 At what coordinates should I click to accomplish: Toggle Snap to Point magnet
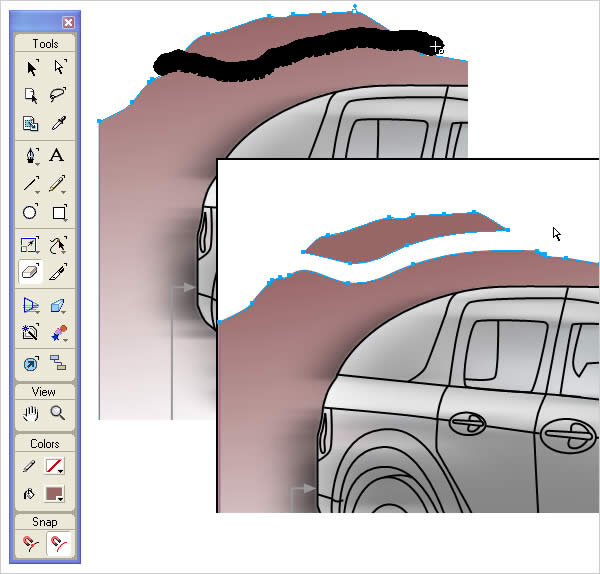[31, 543]
